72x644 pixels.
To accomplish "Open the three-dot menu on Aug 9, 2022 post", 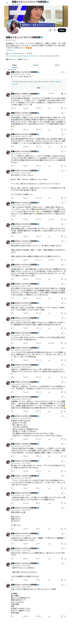I will pos(65,224).
